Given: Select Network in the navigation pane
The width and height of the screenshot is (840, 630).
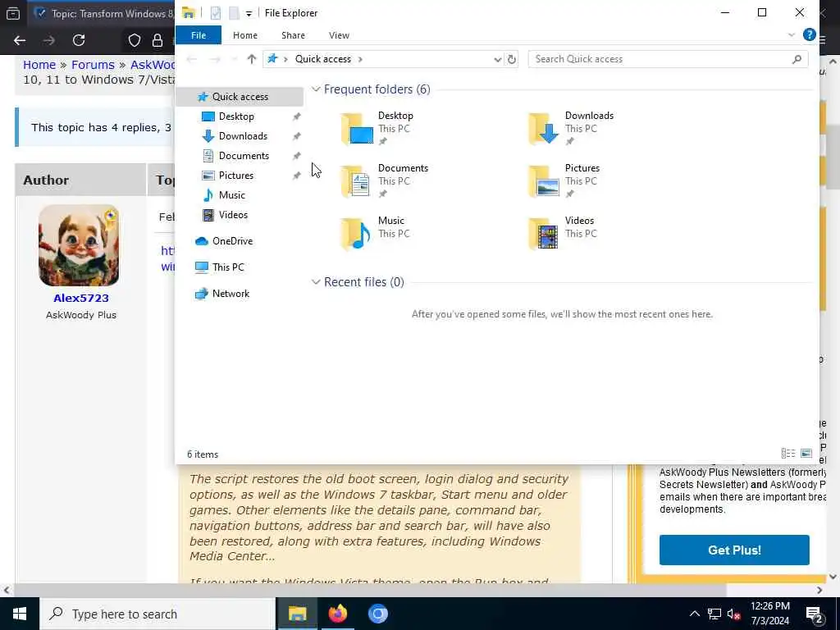Looking at the screenshot, I should (x=231, y=294).
